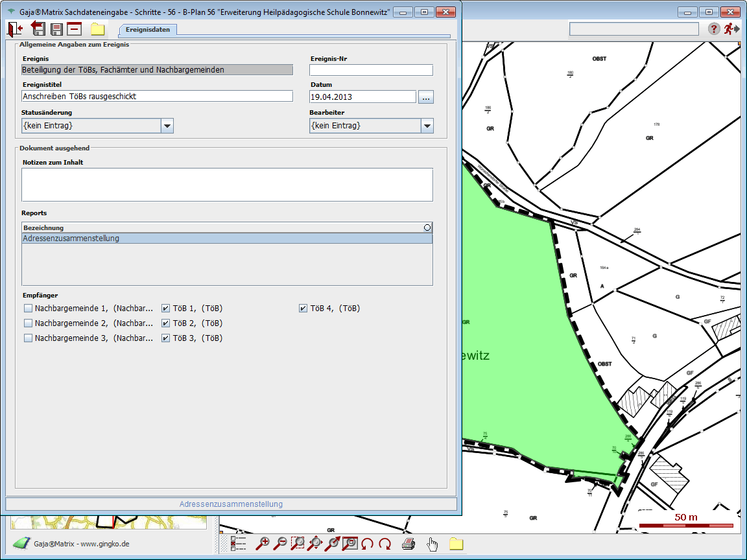Screen dimensions: 747x560
Task: Click the red help question mark icon
Action: tap(713, 29)
